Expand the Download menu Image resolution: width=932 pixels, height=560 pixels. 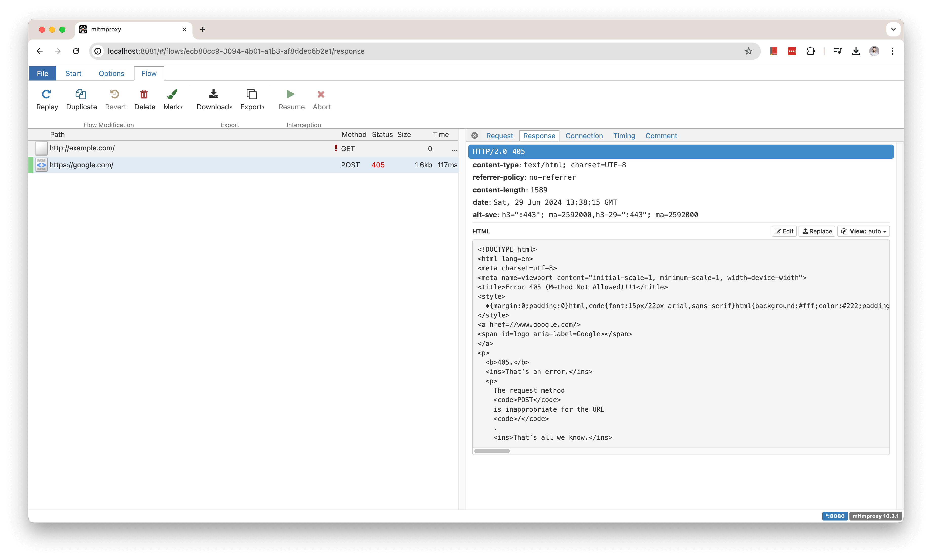click(x=214, y=100)
